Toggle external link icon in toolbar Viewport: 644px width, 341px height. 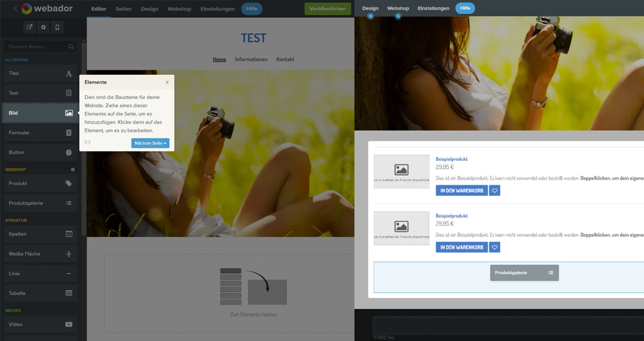[x=29, y=27]
